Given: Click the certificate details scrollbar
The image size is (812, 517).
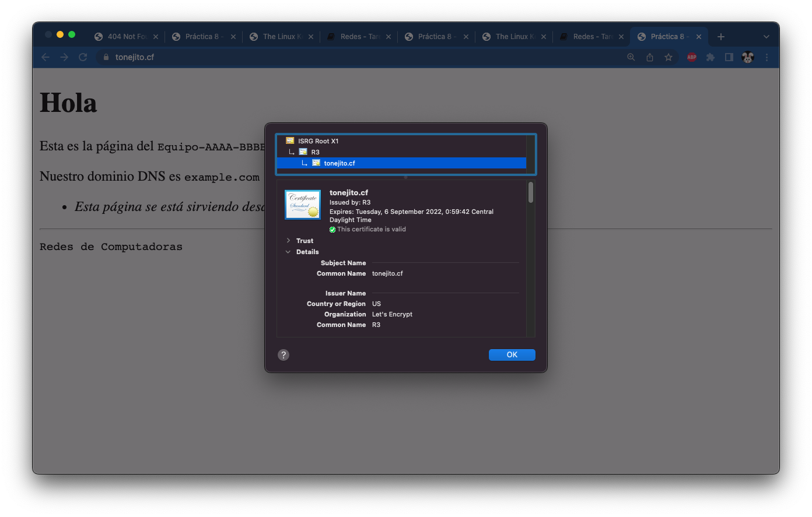Looking at the screenshot, I should (530, 194).
